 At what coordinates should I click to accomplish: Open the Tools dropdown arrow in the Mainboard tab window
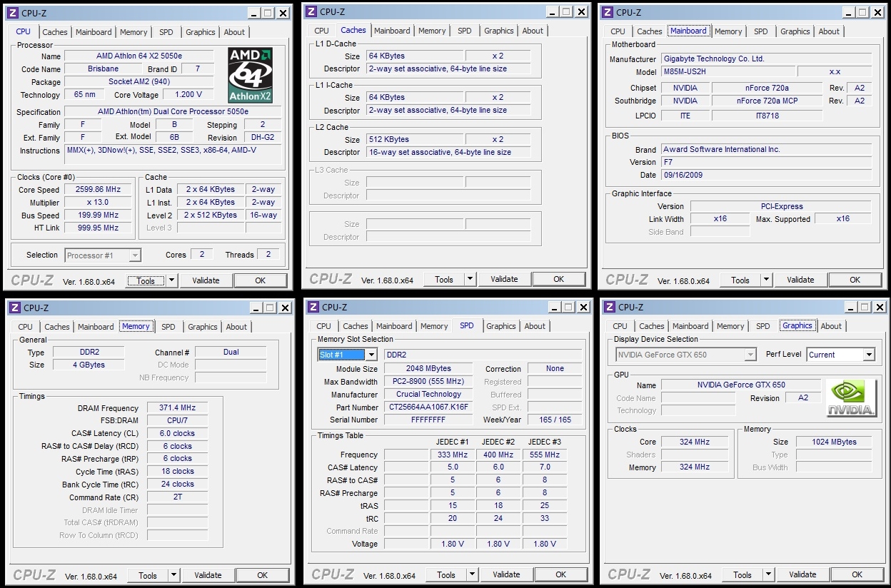pyautogui.click(x=766, y=280)
